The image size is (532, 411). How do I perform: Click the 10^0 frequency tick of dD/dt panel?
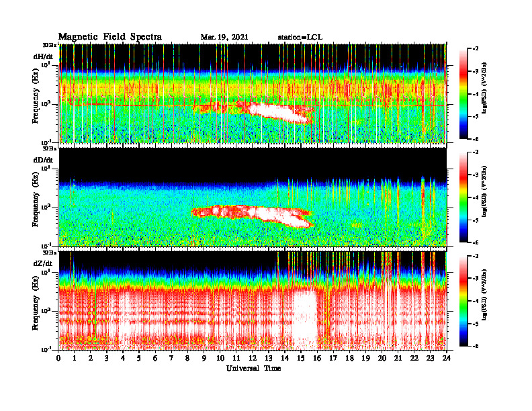(x=46, y=208)
